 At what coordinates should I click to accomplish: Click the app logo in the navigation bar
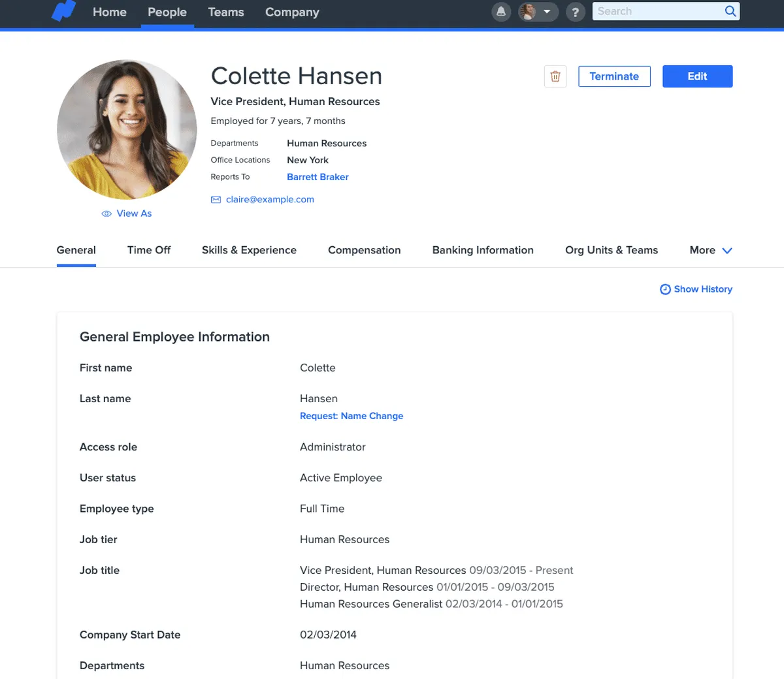pyautogui.click(x=63, y=12)
